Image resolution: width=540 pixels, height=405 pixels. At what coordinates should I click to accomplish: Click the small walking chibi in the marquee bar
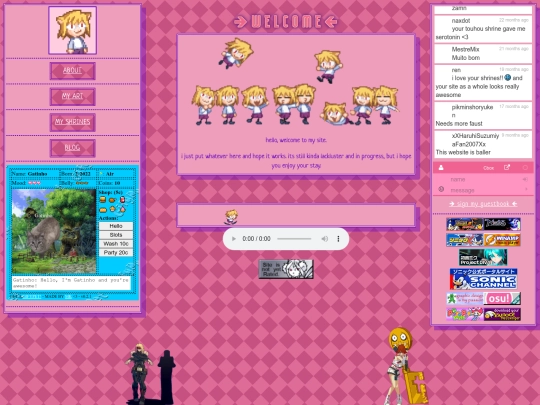[231, 217]
